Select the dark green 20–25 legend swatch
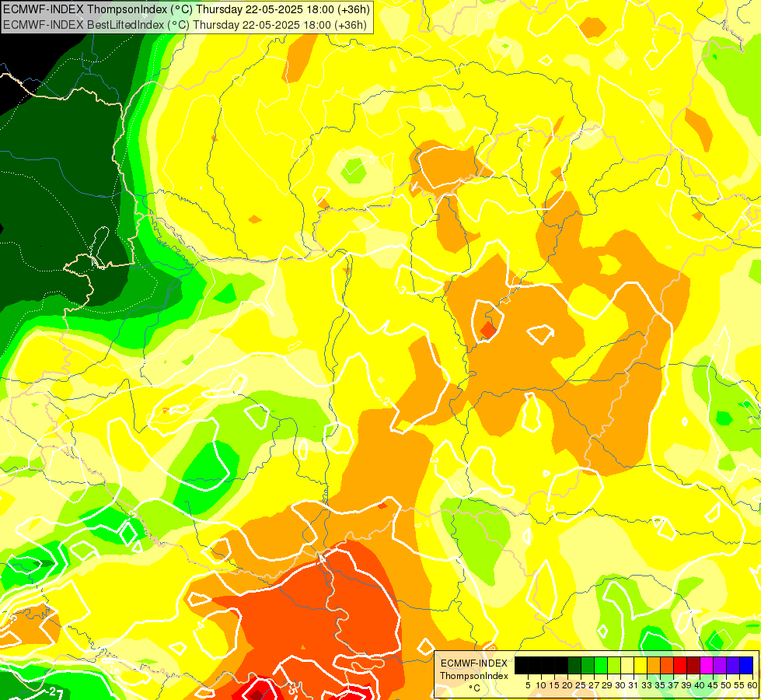The image size is (761, 700). 574,666
